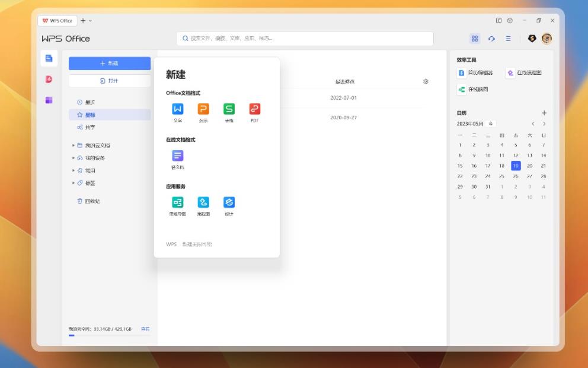
Task: Click the blue 新建 button
Action: coord(110,64)
